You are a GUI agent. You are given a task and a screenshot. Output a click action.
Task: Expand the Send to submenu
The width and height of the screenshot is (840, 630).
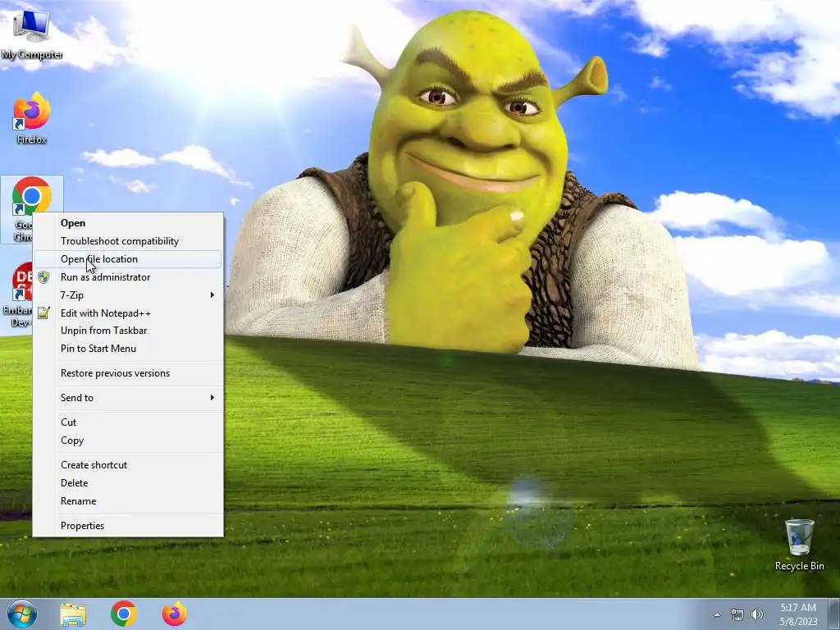click(128, 398)
